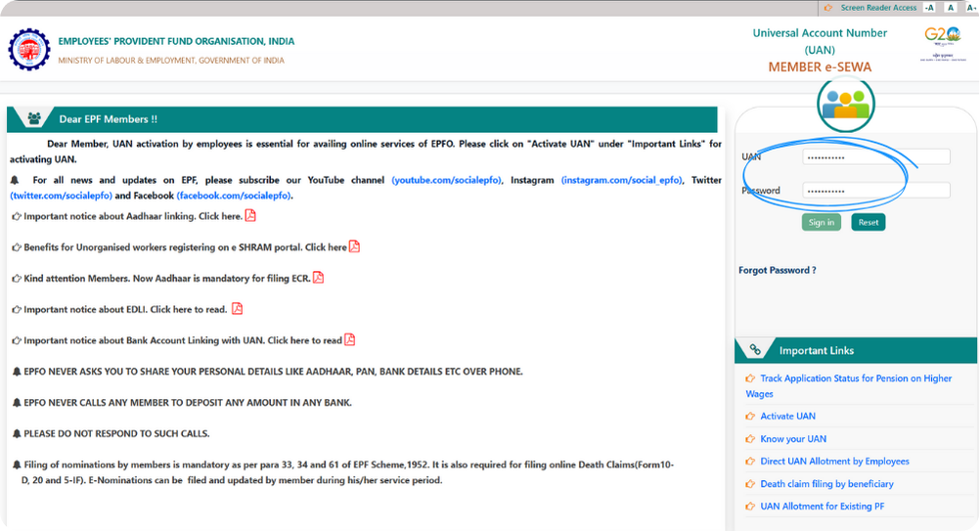Focus the Password input field
The width and height of the screenshot is (980, 531).
click(875, 191)
